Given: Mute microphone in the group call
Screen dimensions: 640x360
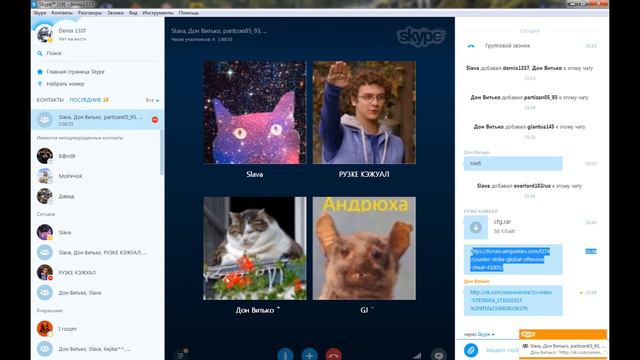Looking at the screenshot, I should [x=285, y=355].
